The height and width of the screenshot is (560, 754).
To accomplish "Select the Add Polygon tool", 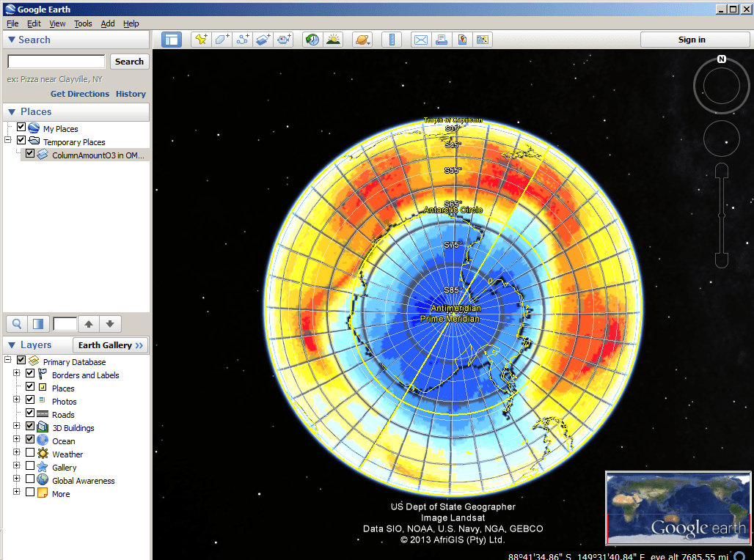I will point(222,39).
